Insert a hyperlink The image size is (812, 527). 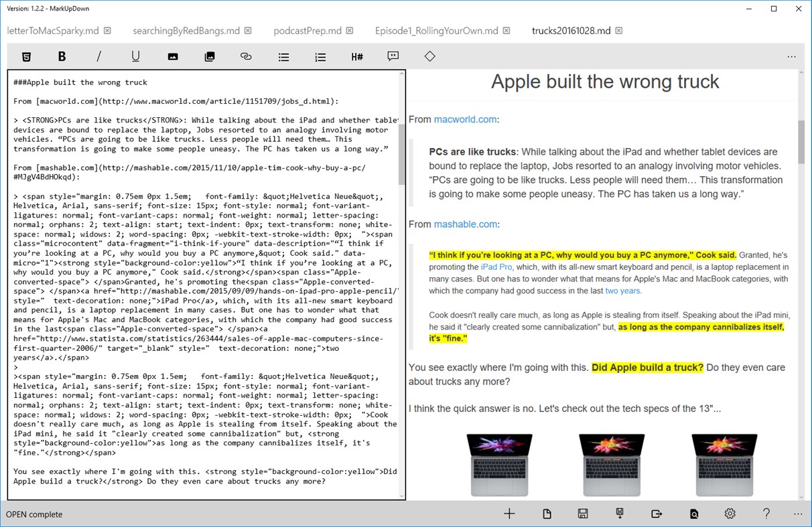pos(246,56)
